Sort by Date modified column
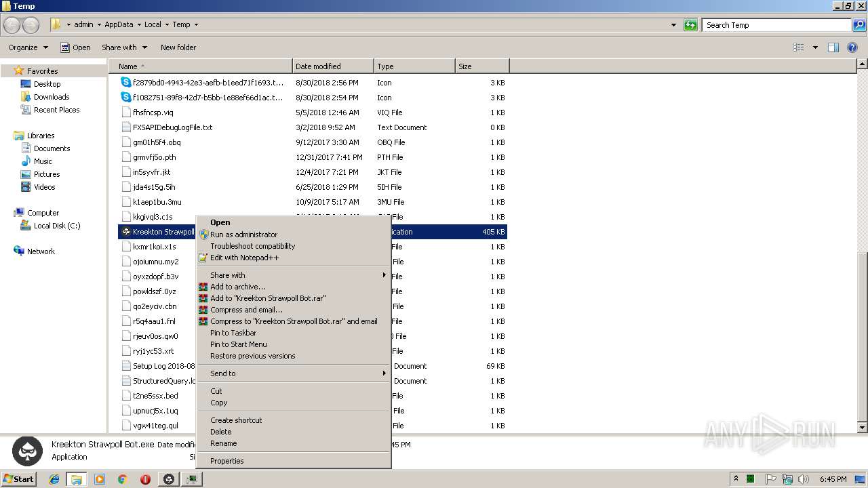Viewport: 868px width, 488px height. [333, 66]
